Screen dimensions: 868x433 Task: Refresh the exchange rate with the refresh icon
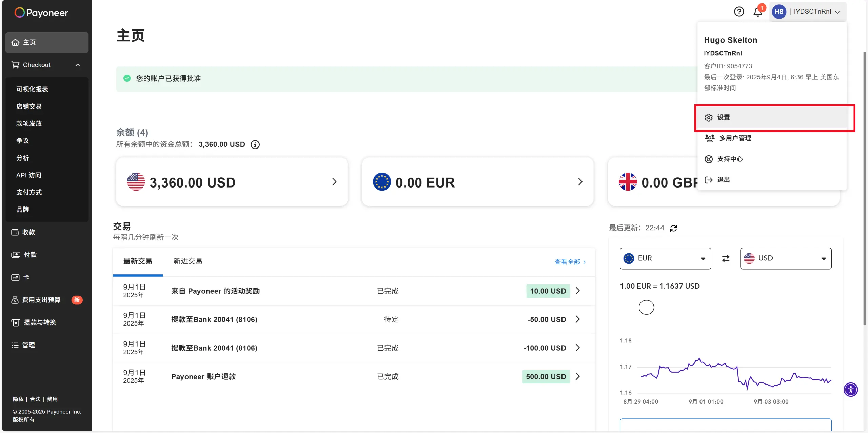[x=673, y=228]
